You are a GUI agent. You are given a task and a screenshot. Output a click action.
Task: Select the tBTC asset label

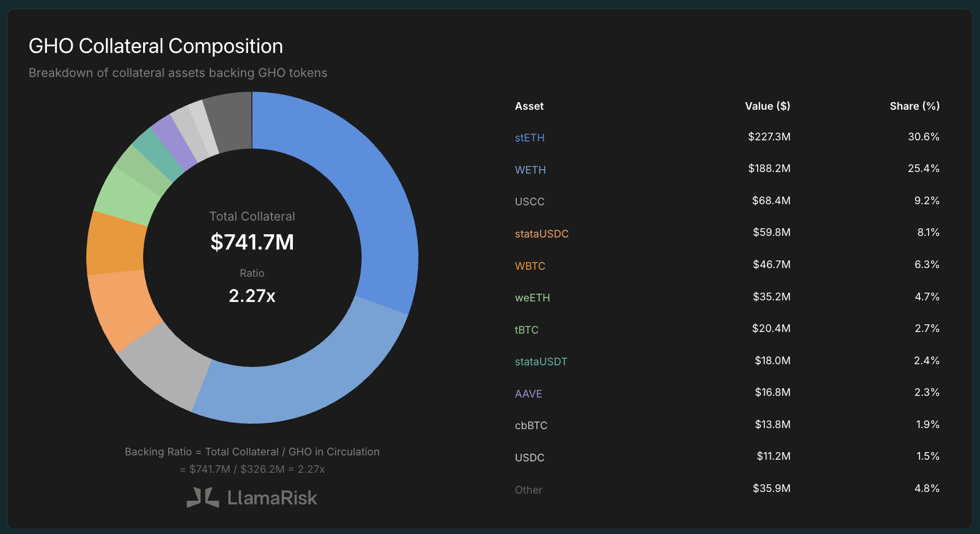coord(527,330)
